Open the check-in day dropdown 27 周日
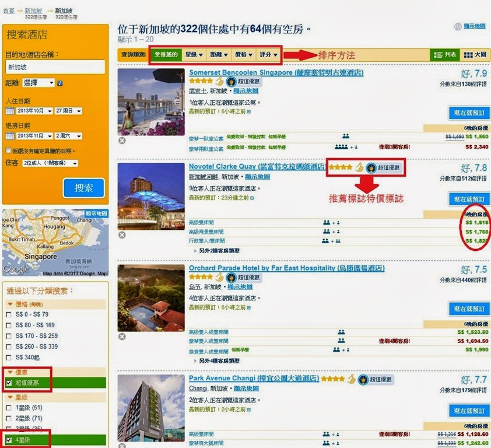This screenshot has height=448, width=491. coord(68,111)
